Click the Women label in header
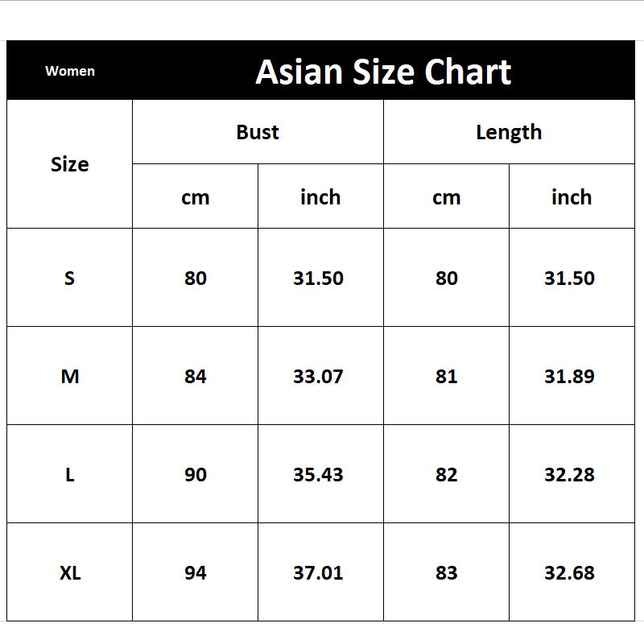The height and width of the screenshot is (644, 644). 70,71
